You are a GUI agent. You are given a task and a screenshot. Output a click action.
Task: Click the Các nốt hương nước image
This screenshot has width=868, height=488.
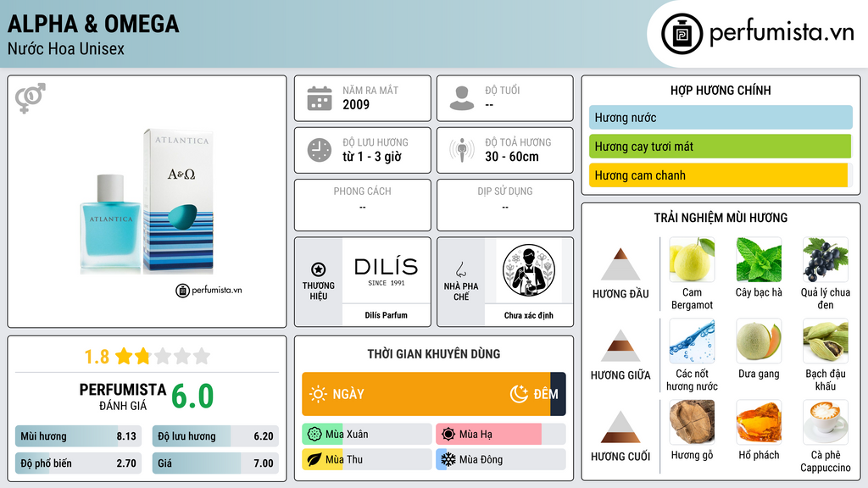tap(692, 341)
